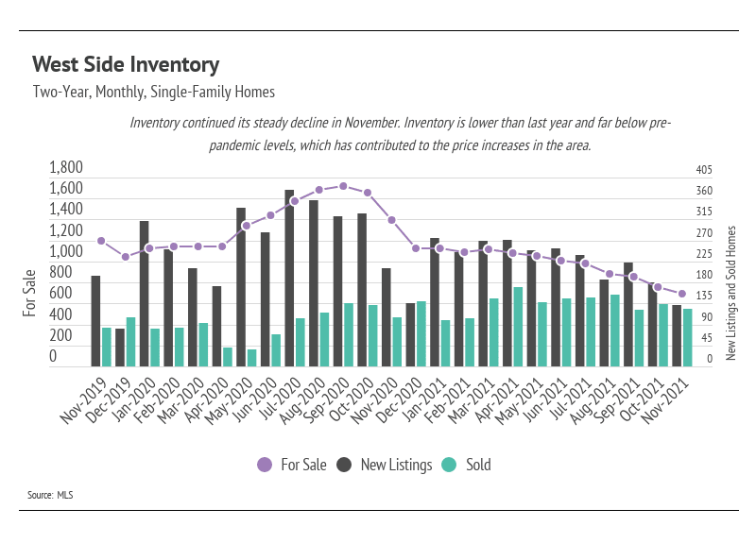Screen dimensions: 756x543
Task: Click the Two-Year, Monthly, Single-Family Homes subtitle
Action: (x=154, y=92)
